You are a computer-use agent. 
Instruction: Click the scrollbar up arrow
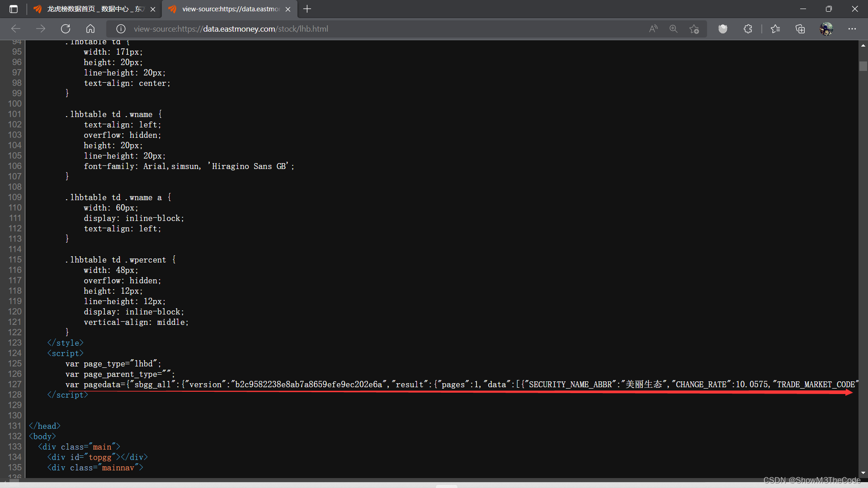863,45
